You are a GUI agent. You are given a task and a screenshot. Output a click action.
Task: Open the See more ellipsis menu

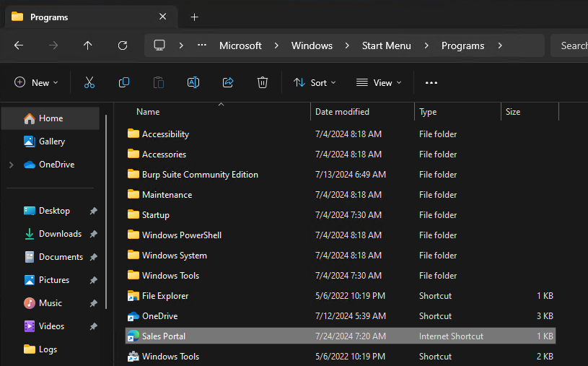[431, 82]
